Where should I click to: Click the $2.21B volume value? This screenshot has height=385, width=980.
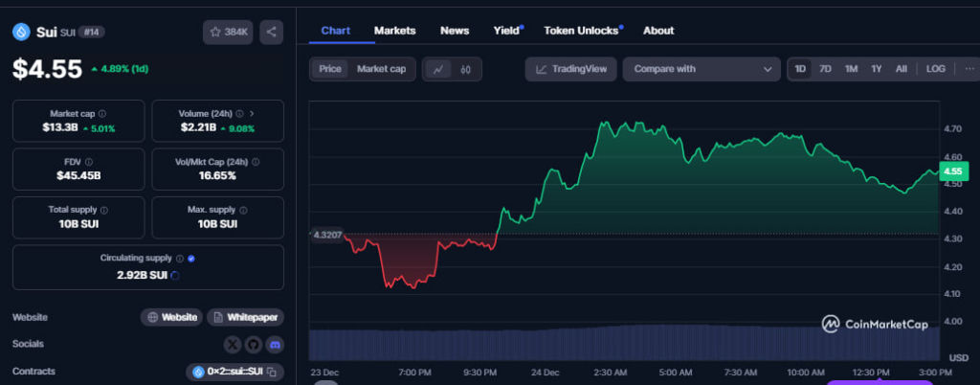198,128
